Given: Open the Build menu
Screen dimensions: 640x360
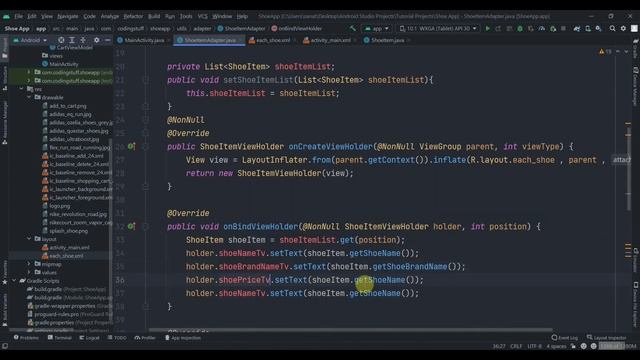Looking at the screenshot, I should click(x=154, y=16).
